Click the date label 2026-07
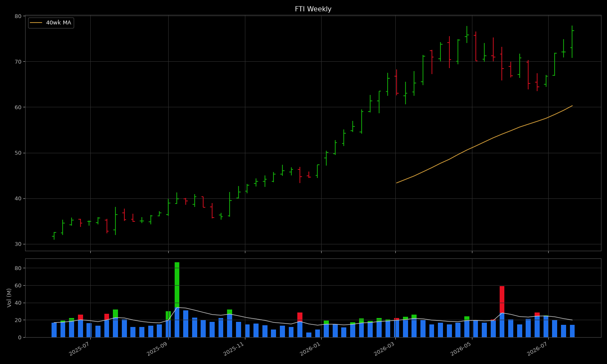The image size is (607, 364). (538, 348)
